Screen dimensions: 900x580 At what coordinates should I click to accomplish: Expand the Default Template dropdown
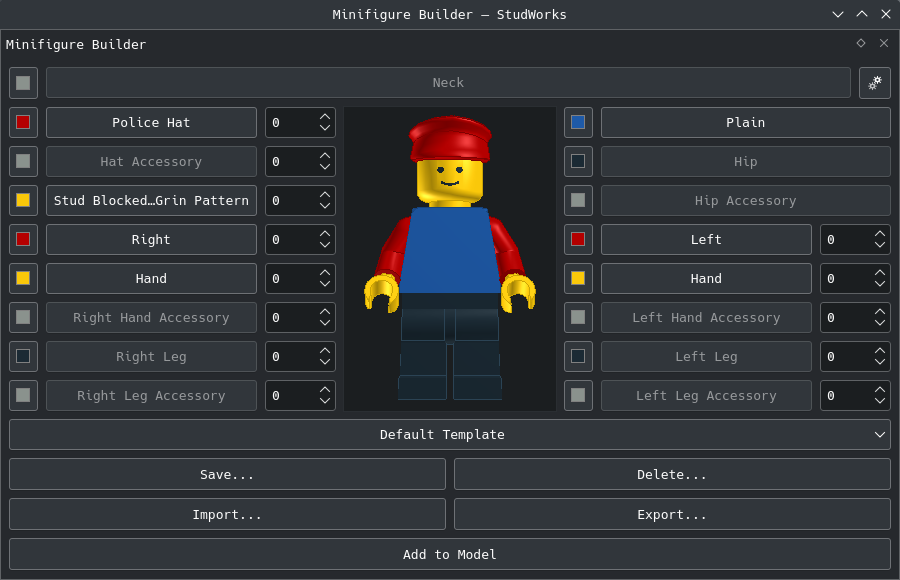coord(450,435)
